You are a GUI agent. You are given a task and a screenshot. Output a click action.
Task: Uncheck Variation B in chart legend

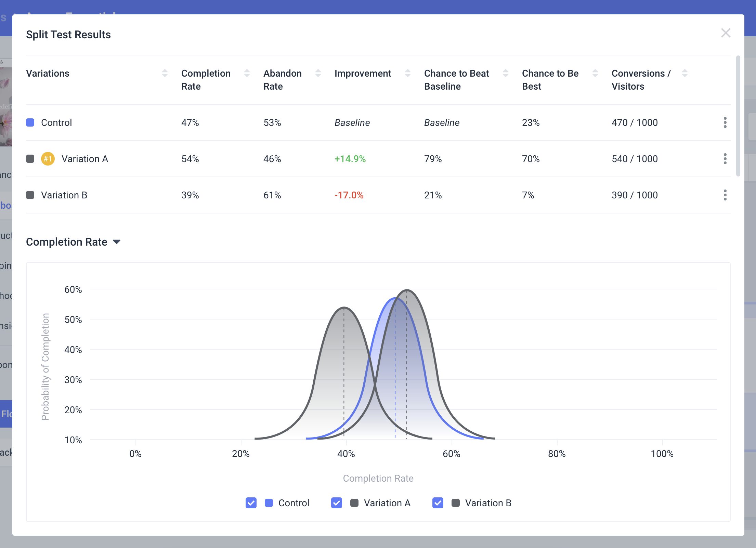click(x=438, y=503)
